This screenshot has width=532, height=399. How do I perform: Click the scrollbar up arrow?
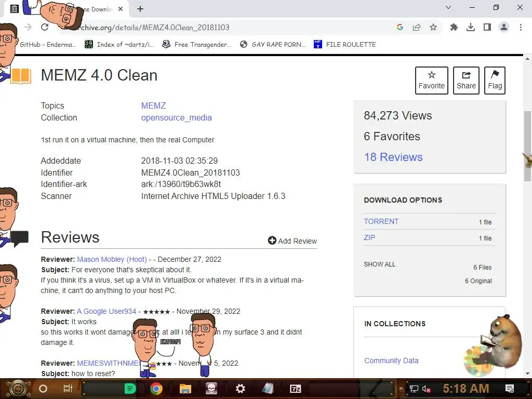(528, 59)
